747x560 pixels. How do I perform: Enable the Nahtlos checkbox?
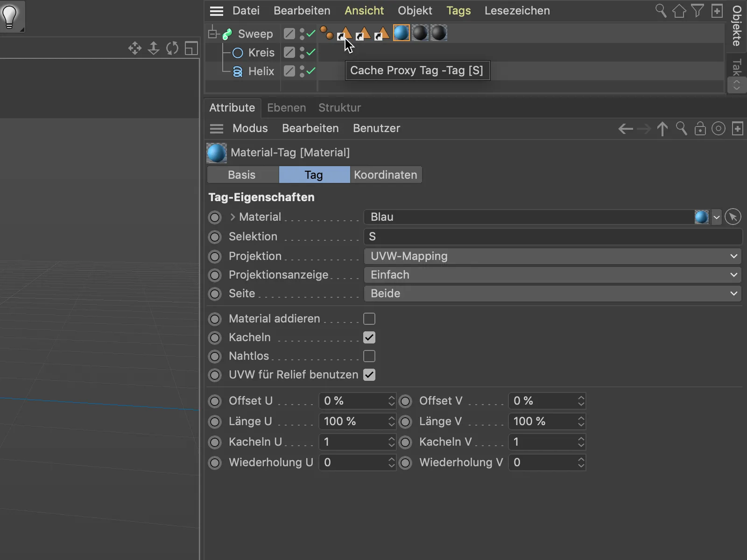point(369,356)
